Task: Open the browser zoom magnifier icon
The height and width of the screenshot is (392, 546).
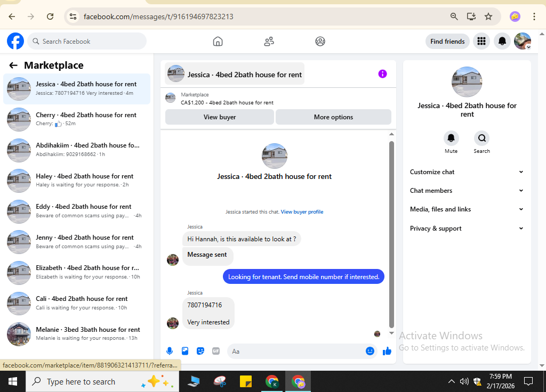Action: pyautogui.click(x=454, y=17)
